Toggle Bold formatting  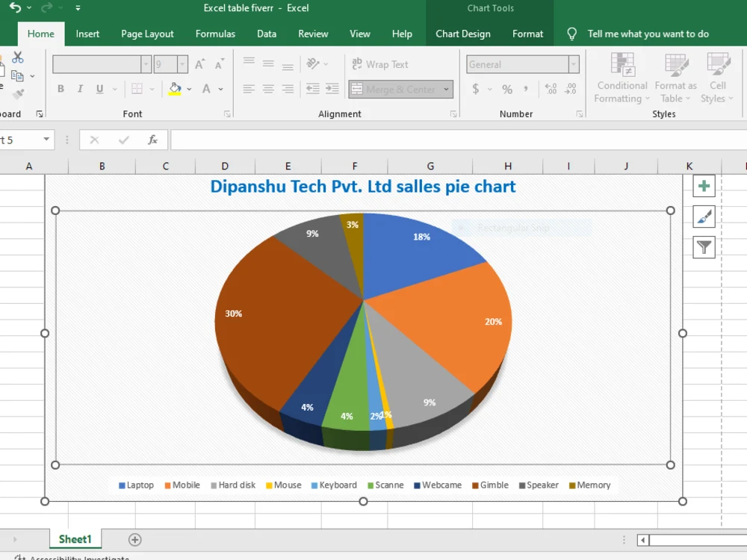61,89
